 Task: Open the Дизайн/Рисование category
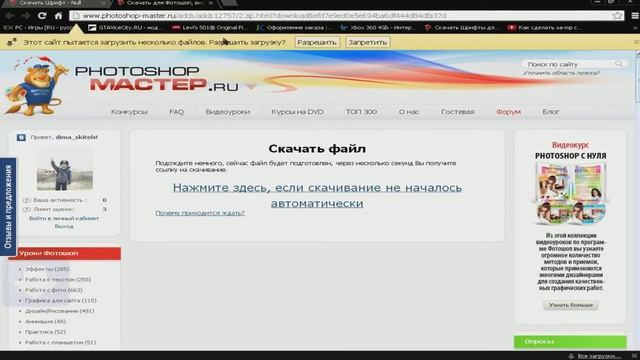click(59, 311)
